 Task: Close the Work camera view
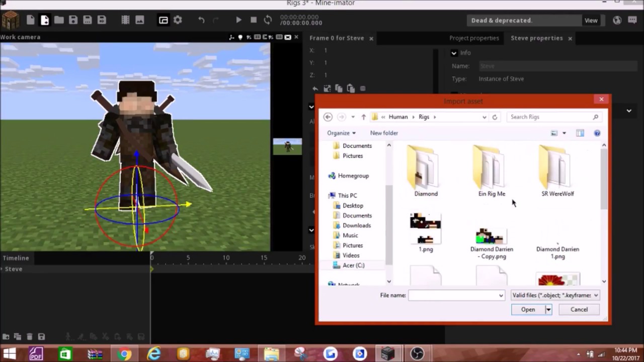[296, 37]
